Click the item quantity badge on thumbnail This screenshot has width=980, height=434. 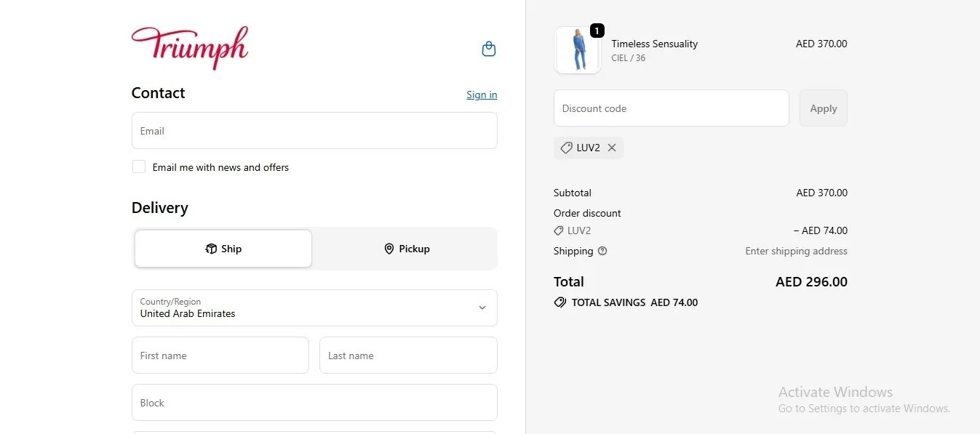pos(597,31)
